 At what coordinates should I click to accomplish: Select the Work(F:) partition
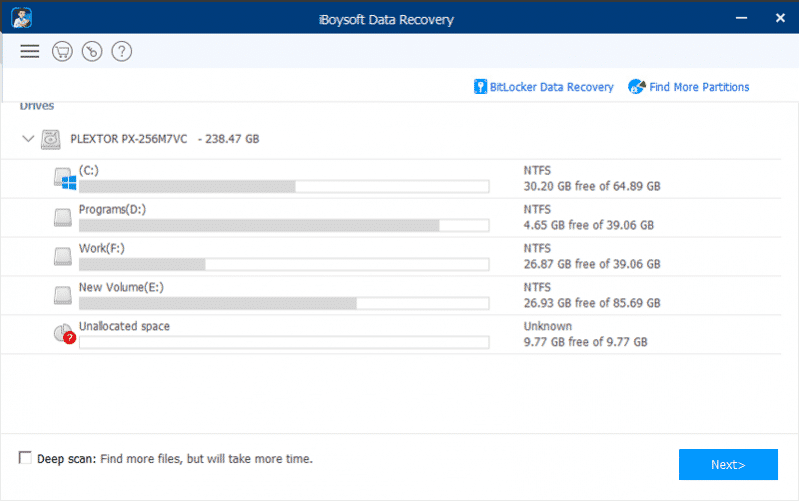coord(101,248)
